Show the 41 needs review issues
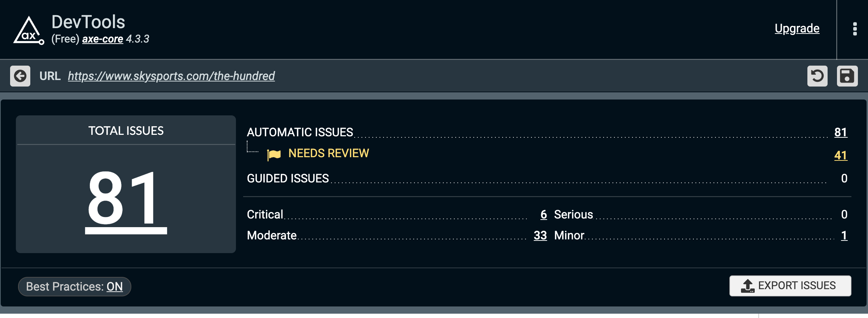The height and width of the screenshot is (318, 868). pyautogui.click(x=841, y=155)
